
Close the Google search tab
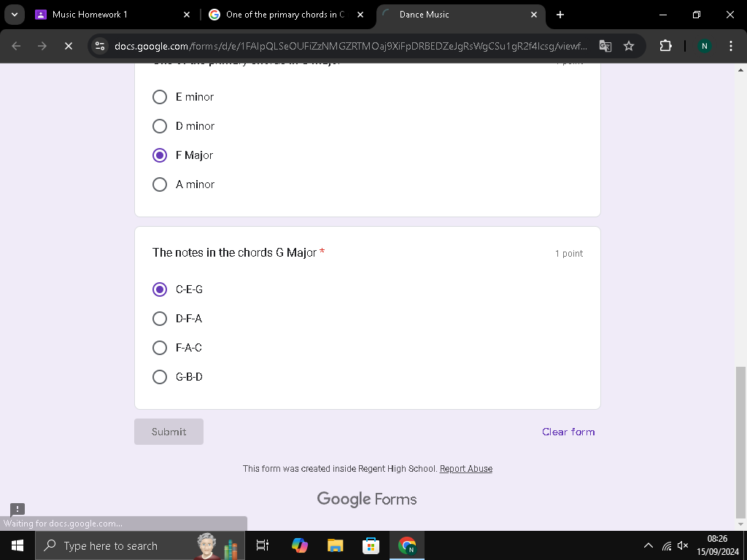pyautogui.click(x=360, y=15)
